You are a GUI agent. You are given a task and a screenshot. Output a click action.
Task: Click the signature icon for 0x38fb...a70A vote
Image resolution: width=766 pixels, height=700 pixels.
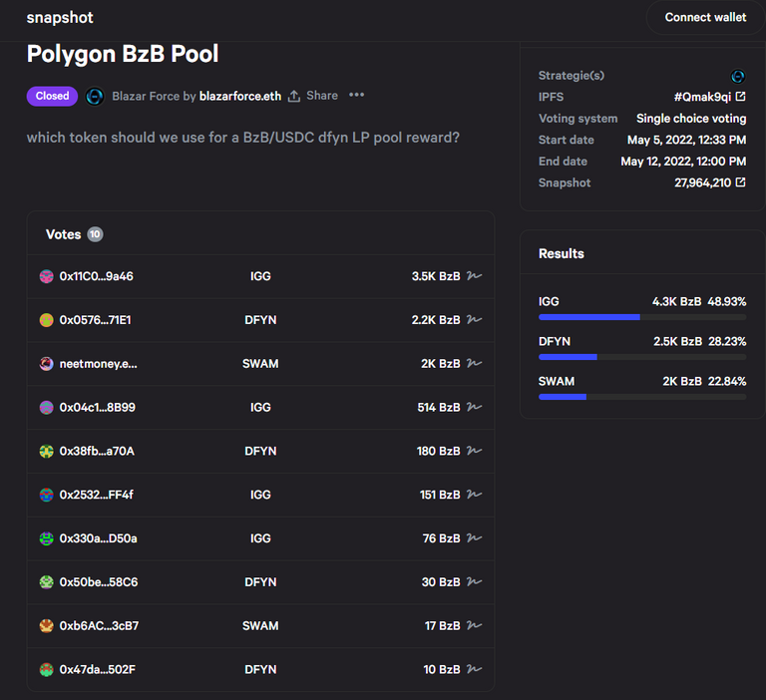click(x=474, y=451)
